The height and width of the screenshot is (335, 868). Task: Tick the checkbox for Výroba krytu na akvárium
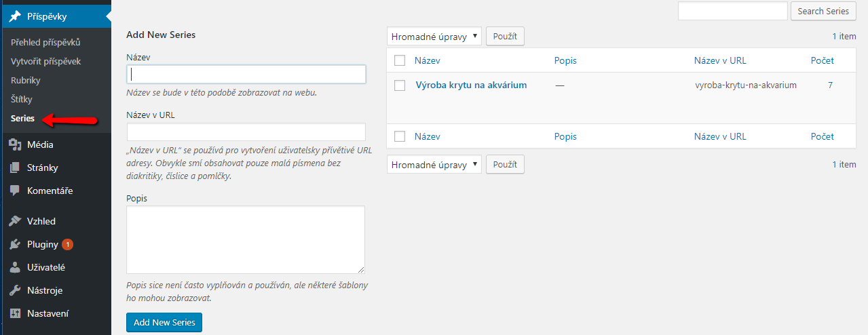pos(400,85)
